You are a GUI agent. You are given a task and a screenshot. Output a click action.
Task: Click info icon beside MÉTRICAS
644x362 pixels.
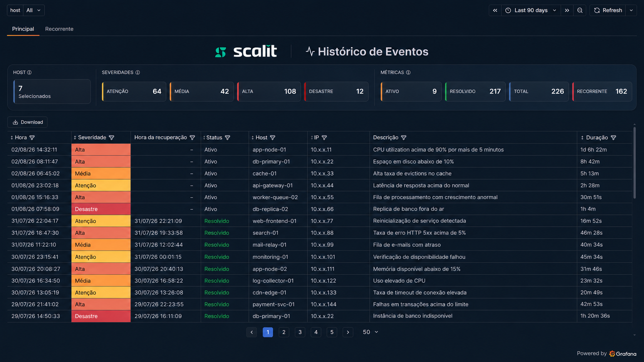pyautogui.click(x=408, y=72)
